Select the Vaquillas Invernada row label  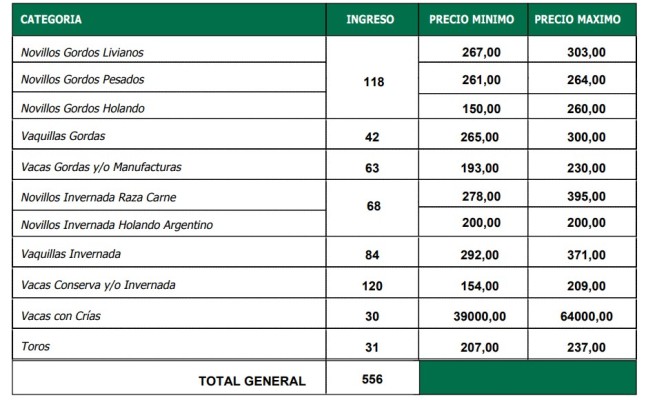tap(169, 252)
